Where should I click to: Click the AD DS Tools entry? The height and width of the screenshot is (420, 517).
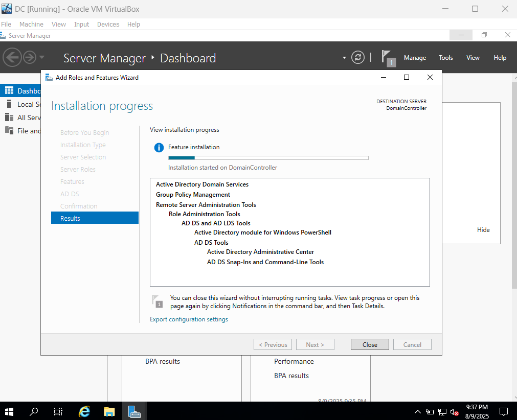[211, 243]
